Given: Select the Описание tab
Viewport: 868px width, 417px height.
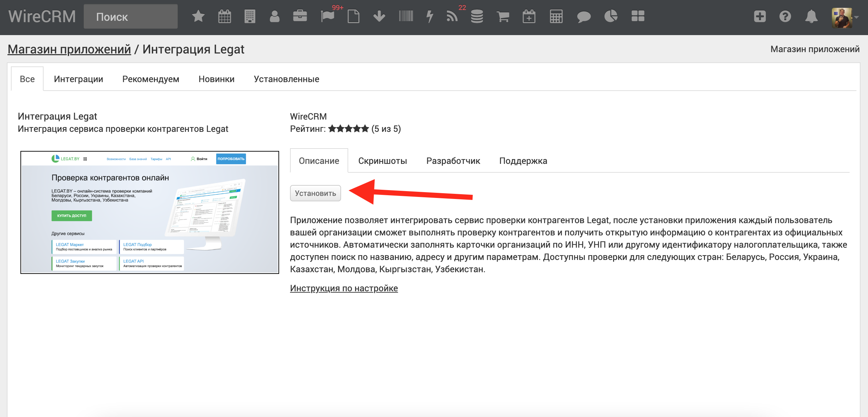Looking at the screenshot, I should 319,160.
